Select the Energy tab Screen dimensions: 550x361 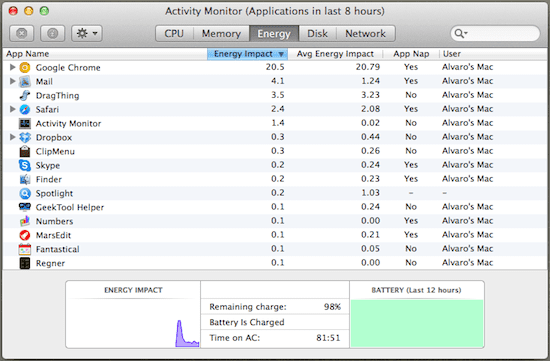[x=274, y=34]
